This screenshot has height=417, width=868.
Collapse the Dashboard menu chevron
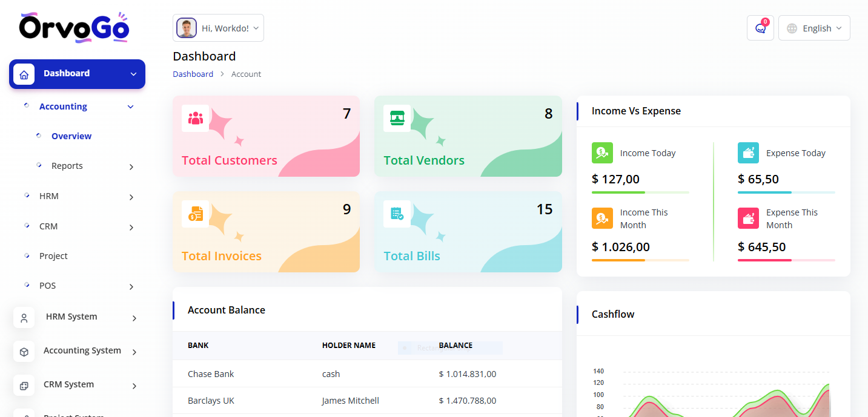(x=133, y=74)
